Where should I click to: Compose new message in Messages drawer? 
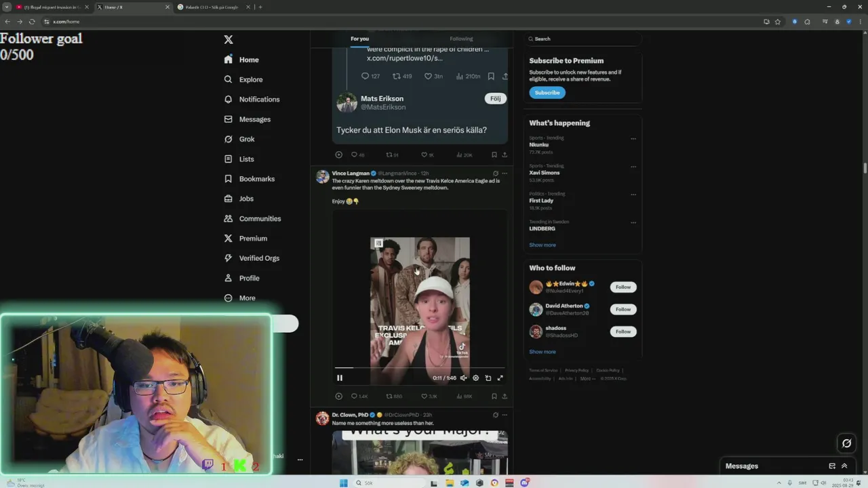coord(832,466)
